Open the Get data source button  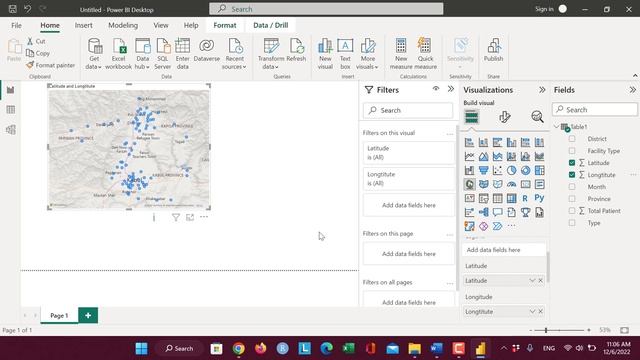pos(94,54)
